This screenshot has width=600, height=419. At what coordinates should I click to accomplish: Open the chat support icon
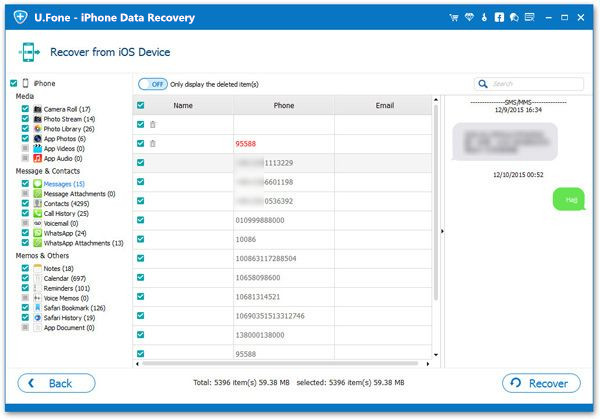pos(514,17)
